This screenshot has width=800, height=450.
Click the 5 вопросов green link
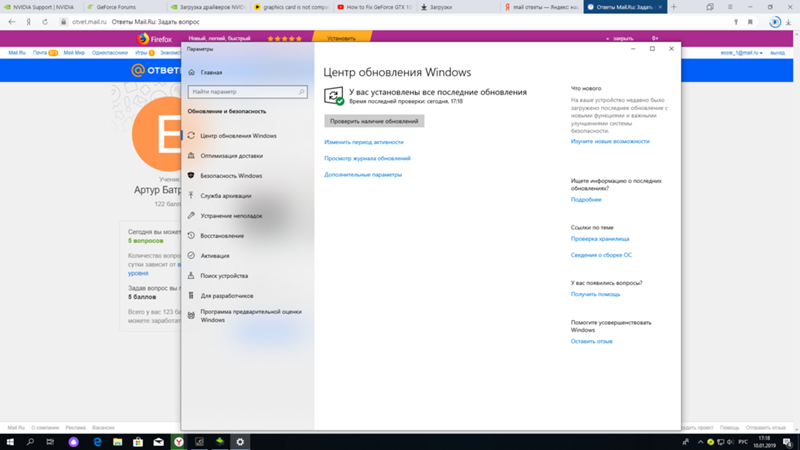click(x=145, y=241)
